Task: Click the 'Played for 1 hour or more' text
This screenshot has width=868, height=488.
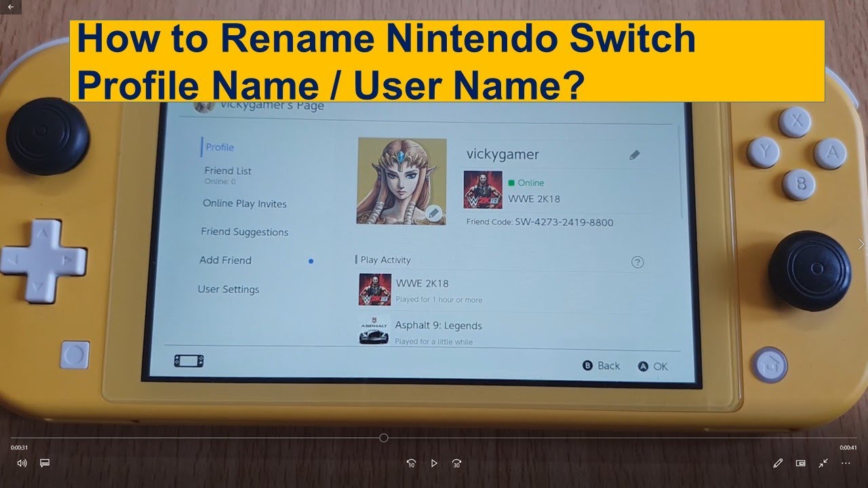Action: [x=439, y=300]
